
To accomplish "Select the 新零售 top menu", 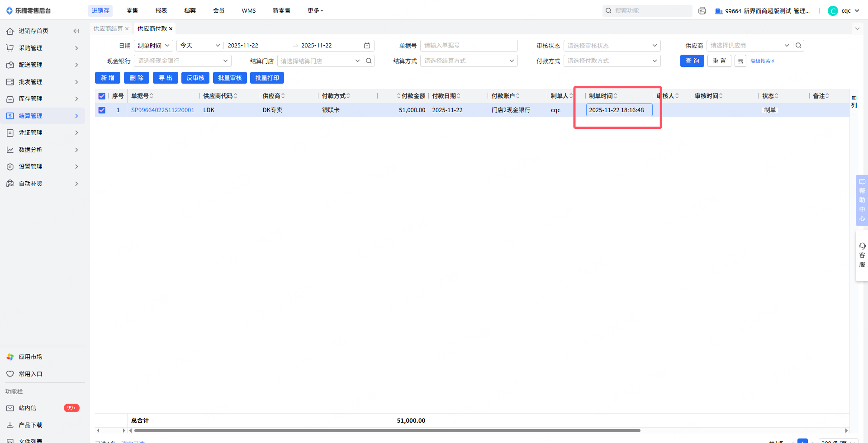I will 281,11.
